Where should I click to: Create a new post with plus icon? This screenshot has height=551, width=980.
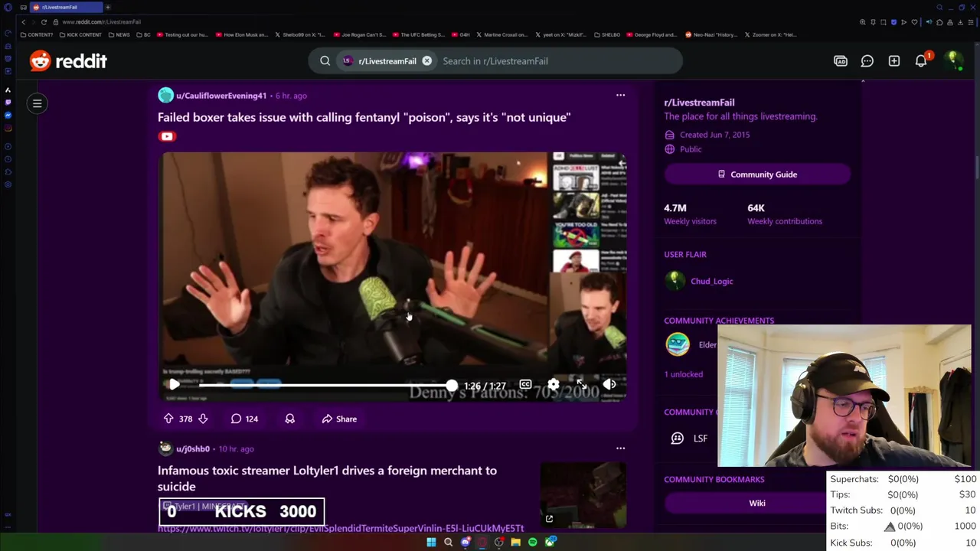click(x=894, y=61)
